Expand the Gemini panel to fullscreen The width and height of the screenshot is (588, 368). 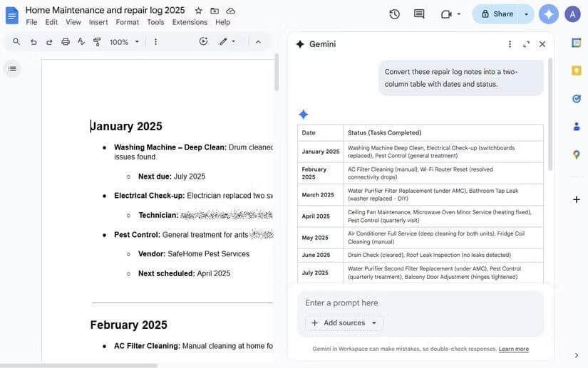[x=526, y=44]
